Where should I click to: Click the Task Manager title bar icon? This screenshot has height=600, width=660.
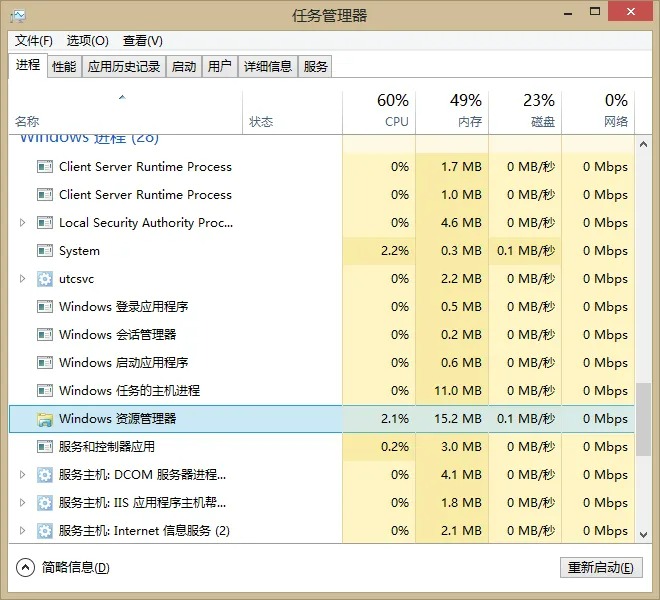17,16
